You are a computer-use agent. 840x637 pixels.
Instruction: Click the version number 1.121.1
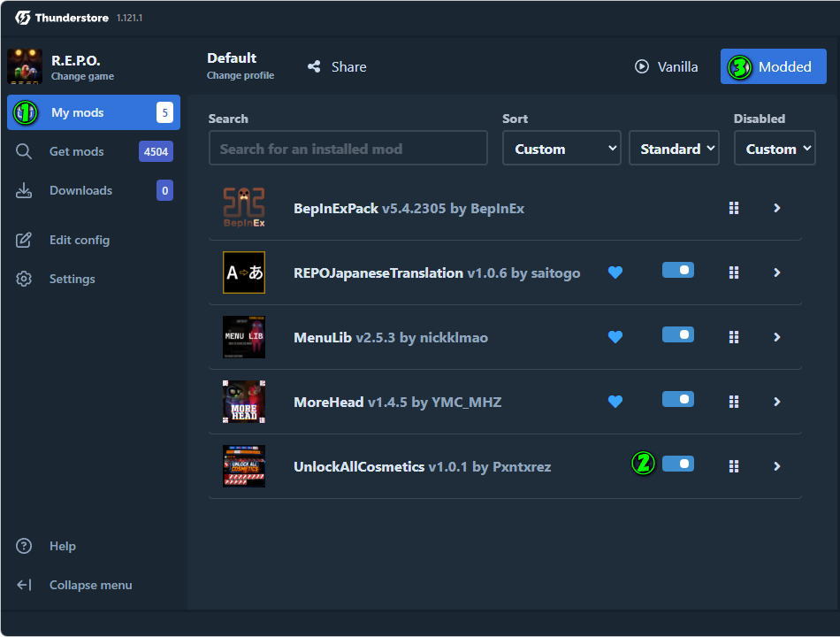click(x=129, y=18)
